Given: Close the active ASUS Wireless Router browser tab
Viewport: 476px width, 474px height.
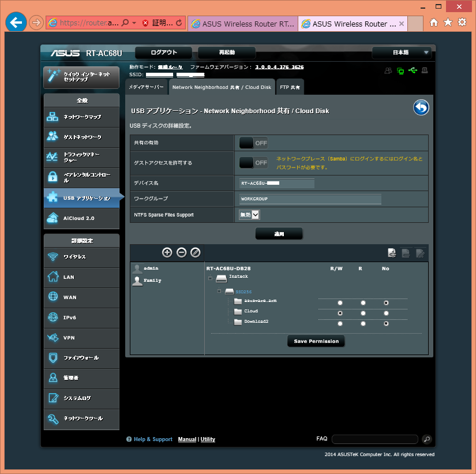Looking at the screenshot, I should (x=402, y=24).
